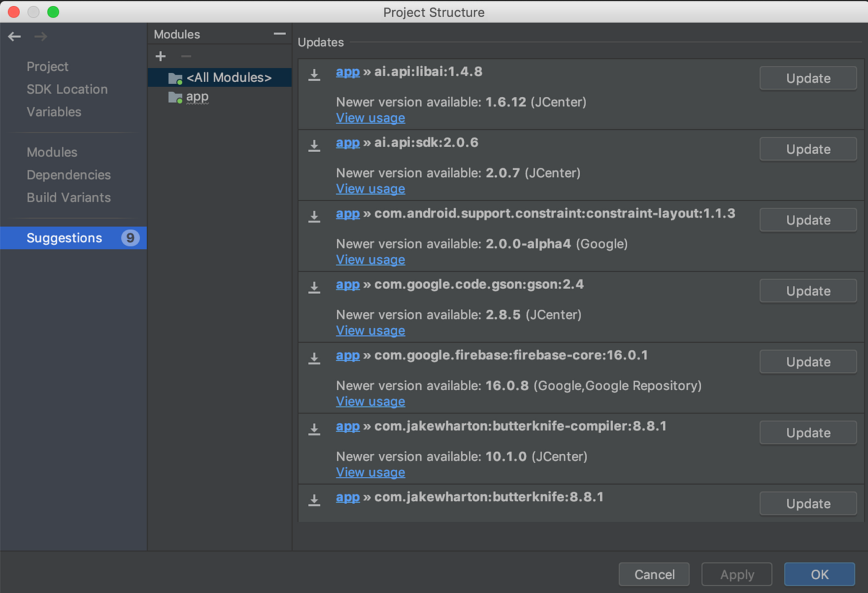Click the download icon next to butterknife-compiler
The width and height of the screenshot is (868, 593).
(314, 429)
